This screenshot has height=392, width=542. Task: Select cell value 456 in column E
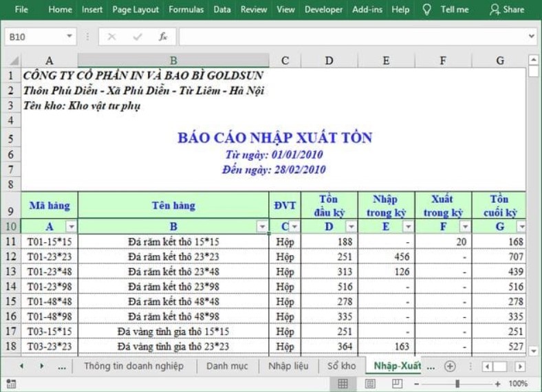pyautogui.click(x=386, y=257)
